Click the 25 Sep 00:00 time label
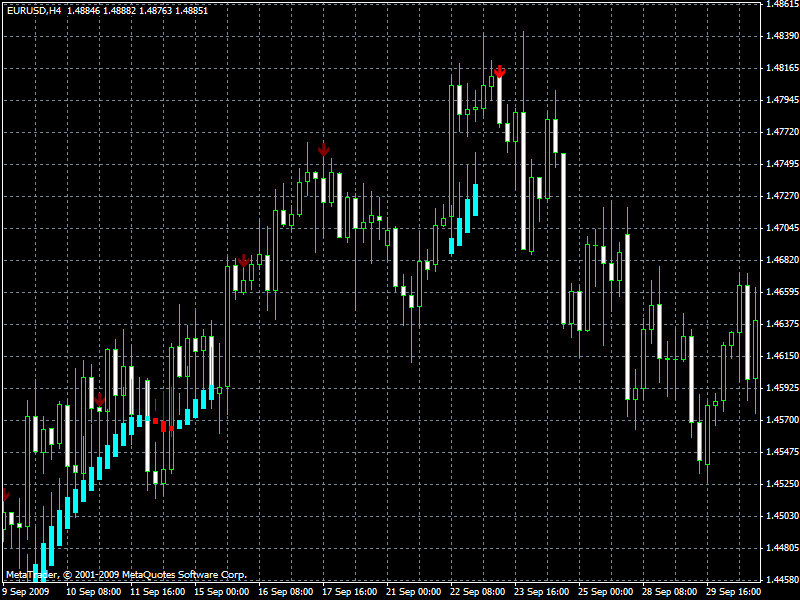 coord(606,592)
